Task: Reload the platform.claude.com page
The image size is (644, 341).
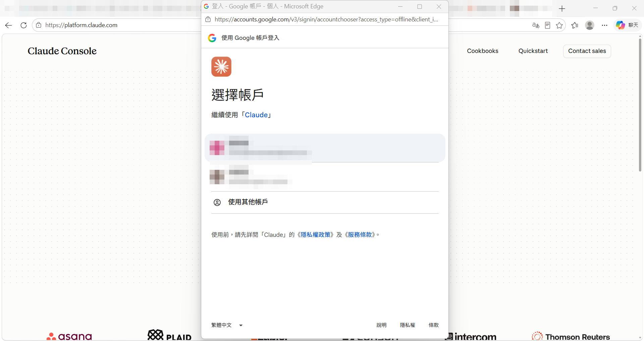Action: [23, 25]
